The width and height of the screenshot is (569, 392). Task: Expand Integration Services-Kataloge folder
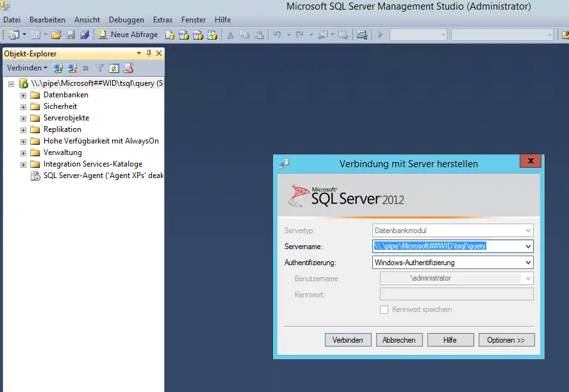tap(23, 165)
